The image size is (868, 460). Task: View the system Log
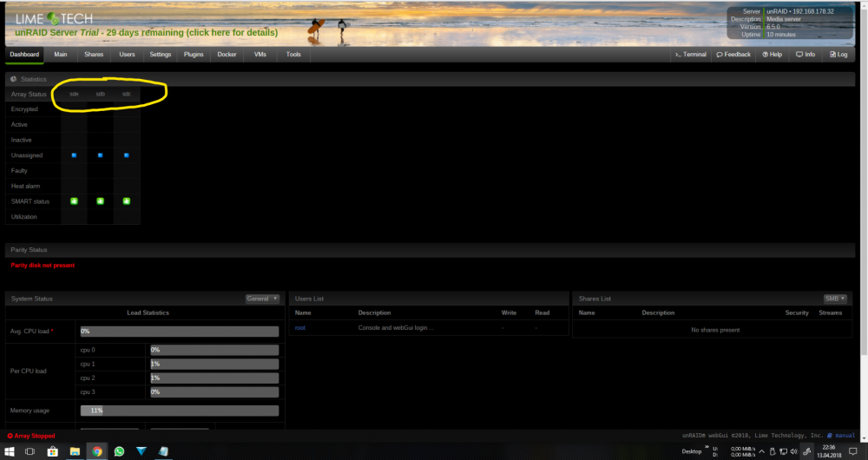pyautogui.click(x=838, y=55)
